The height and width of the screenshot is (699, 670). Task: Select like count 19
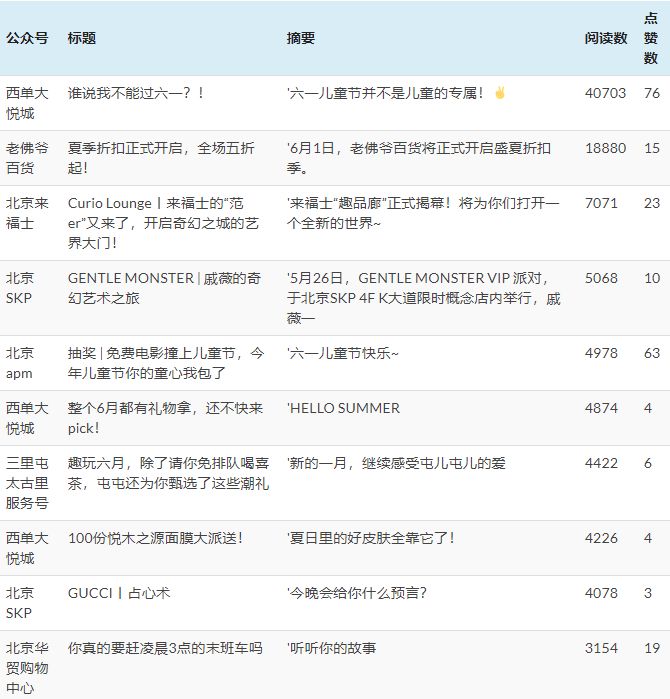[x=652, y=648]
